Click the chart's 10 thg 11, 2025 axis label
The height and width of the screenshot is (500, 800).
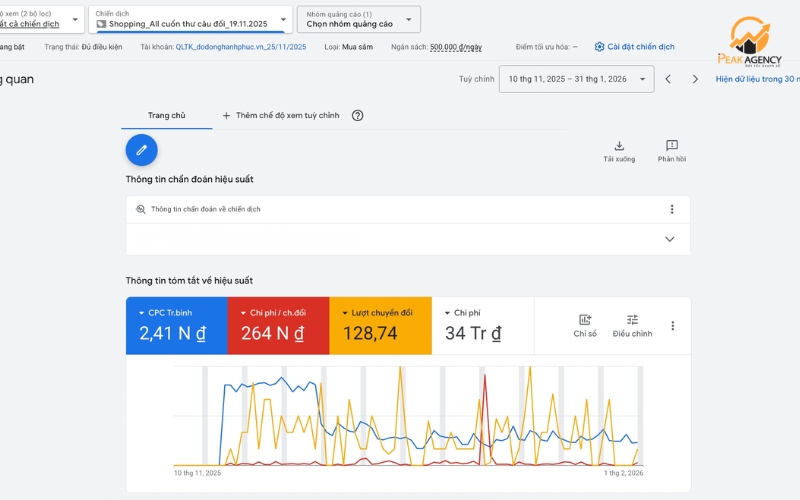coord(197,473)
